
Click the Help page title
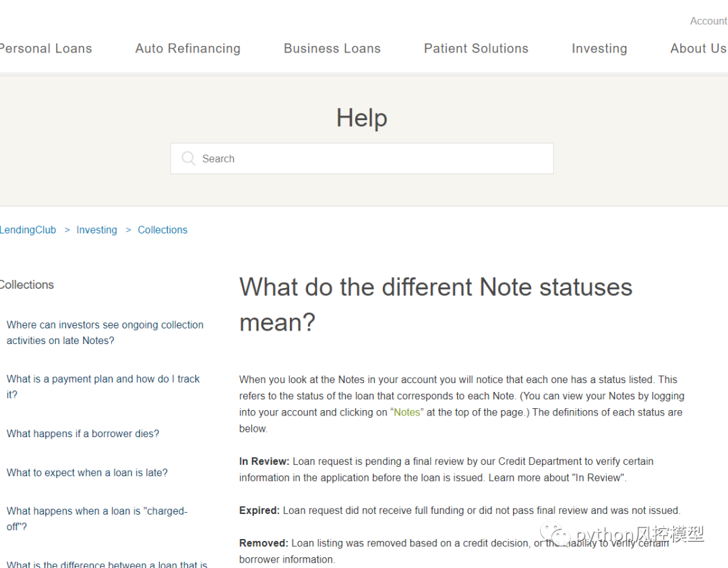[x=362, y=117]
